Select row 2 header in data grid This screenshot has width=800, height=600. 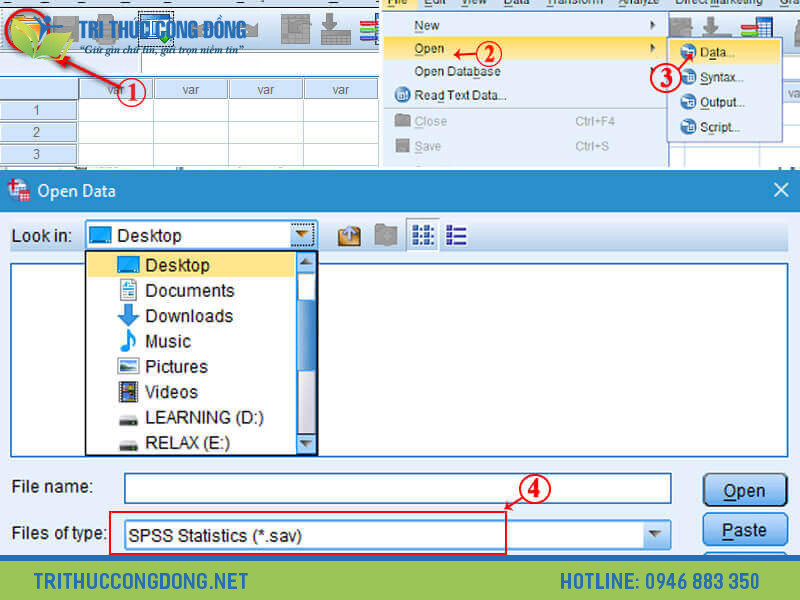pos(38,132)
